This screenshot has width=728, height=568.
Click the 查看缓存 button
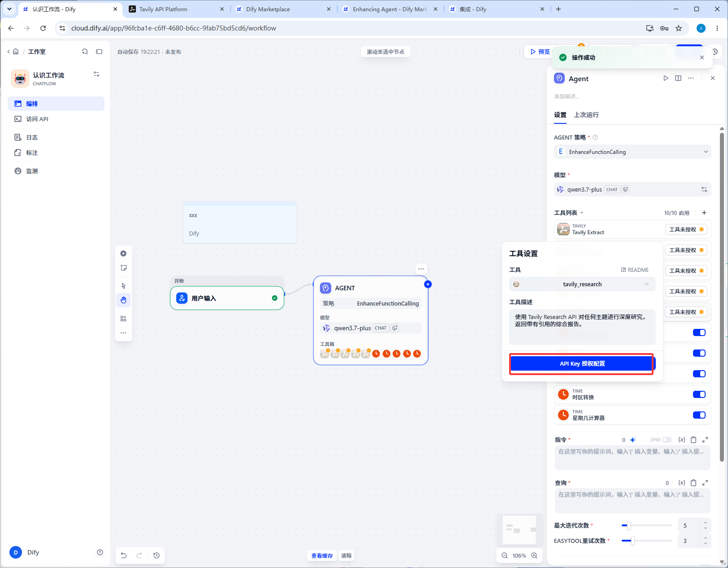[322, 555]
